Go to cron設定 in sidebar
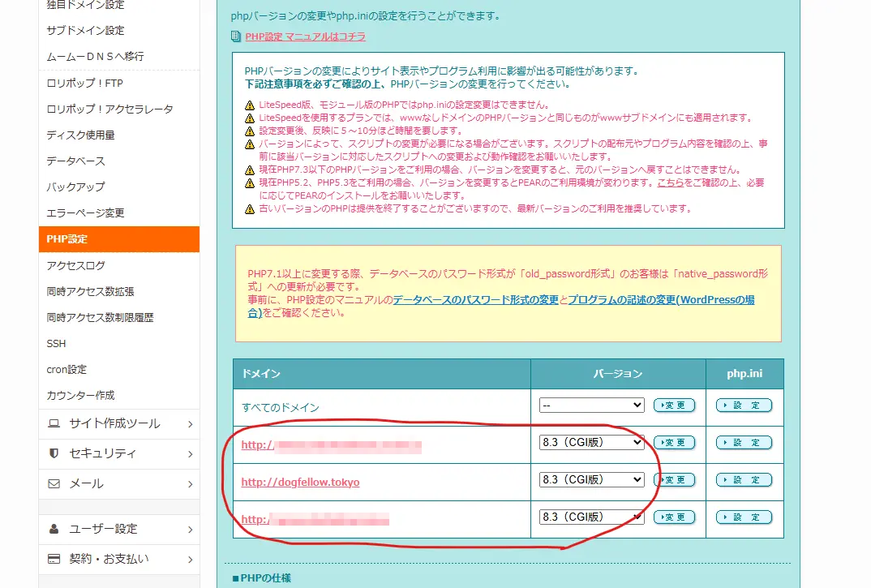871x588 pixels. pos(67,369)
